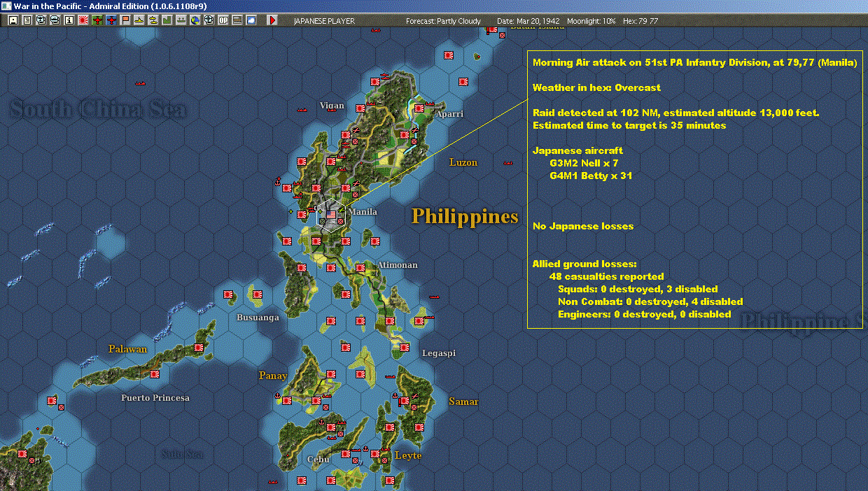Click the grey ship on green toolbar icon
Screen dimensions: 868x491
[x=181, y=20]
